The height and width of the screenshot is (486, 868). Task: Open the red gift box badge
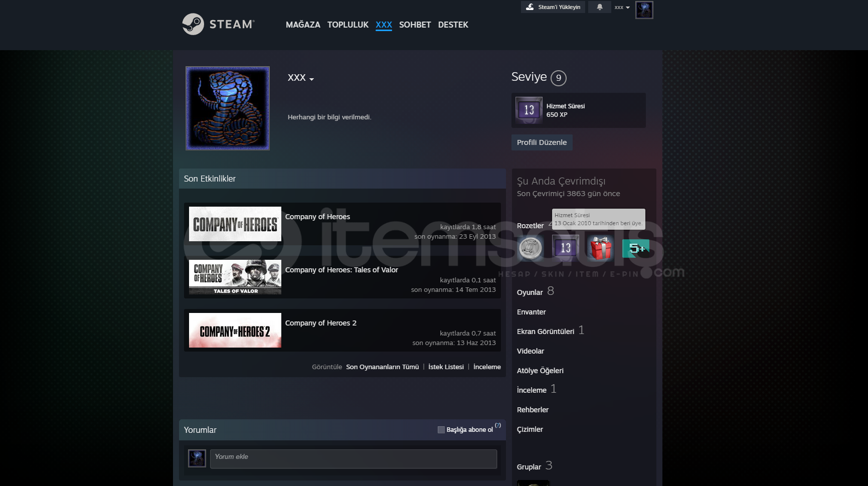(600, 248)
